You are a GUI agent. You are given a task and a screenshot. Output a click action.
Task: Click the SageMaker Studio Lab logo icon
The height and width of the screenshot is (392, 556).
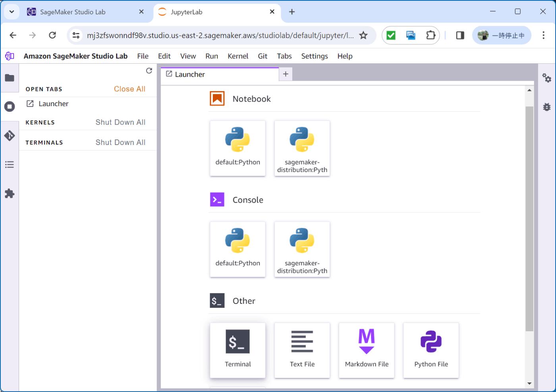(x=10, y=56)
